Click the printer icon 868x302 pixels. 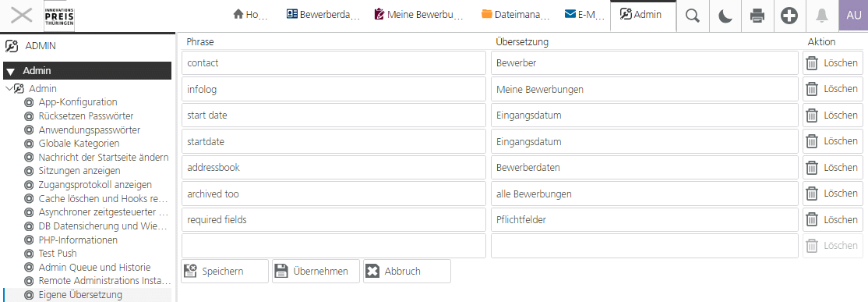[757, 16]
